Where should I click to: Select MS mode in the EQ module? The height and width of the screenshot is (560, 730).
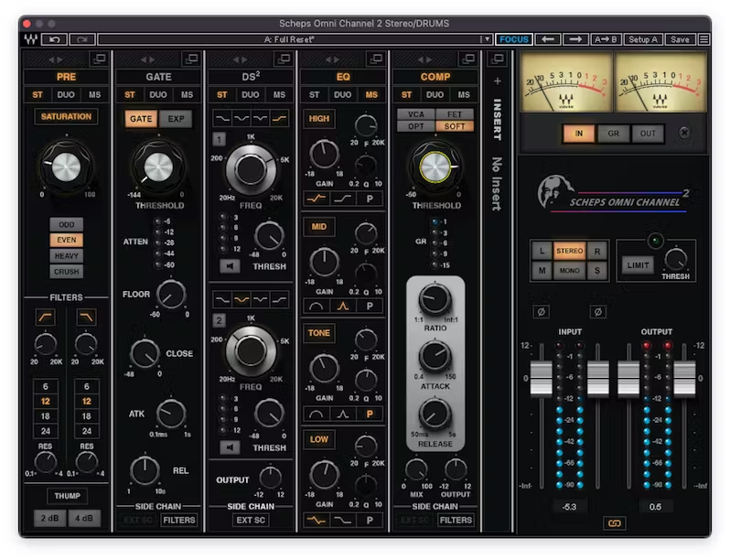pos(371,95)
